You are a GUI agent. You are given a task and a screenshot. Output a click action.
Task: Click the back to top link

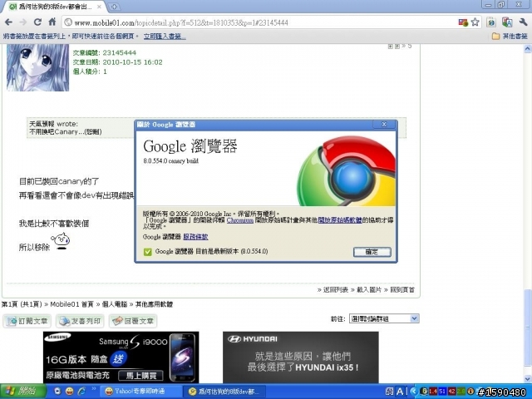pyautogui.click(x=402, y=290)
